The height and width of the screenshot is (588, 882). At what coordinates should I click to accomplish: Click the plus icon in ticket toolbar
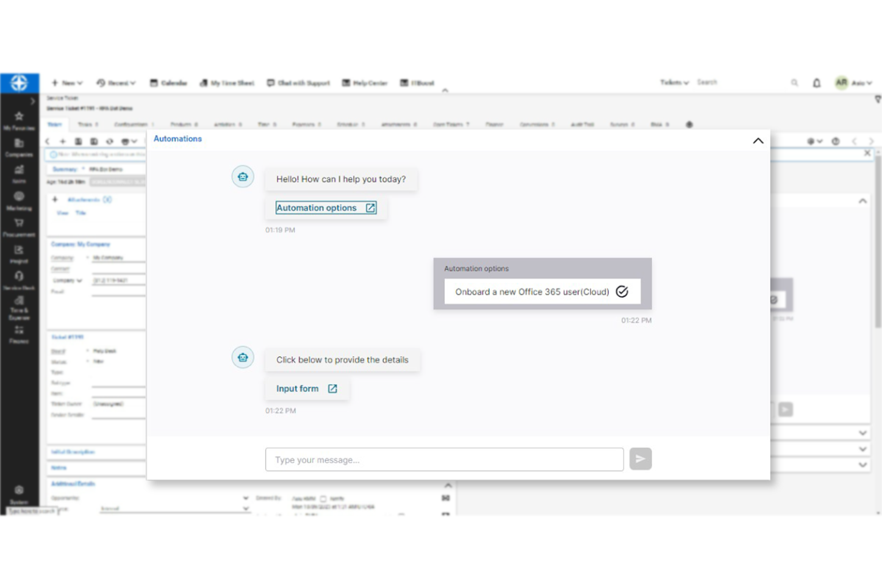(x=62, y=141)
